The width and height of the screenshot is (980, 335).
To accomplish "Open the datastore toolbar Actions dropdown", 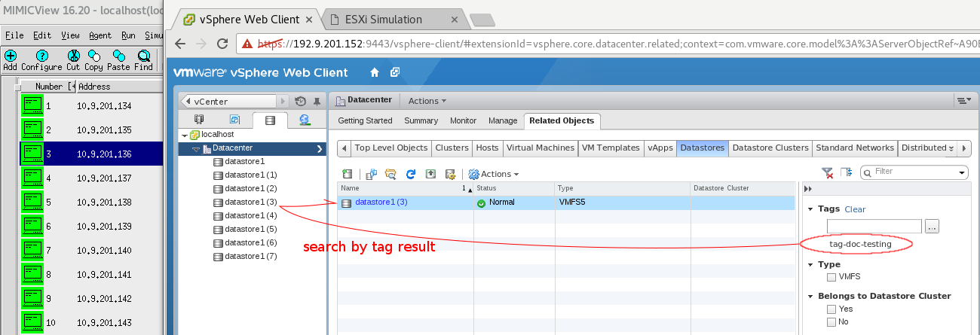I will 494,174.
